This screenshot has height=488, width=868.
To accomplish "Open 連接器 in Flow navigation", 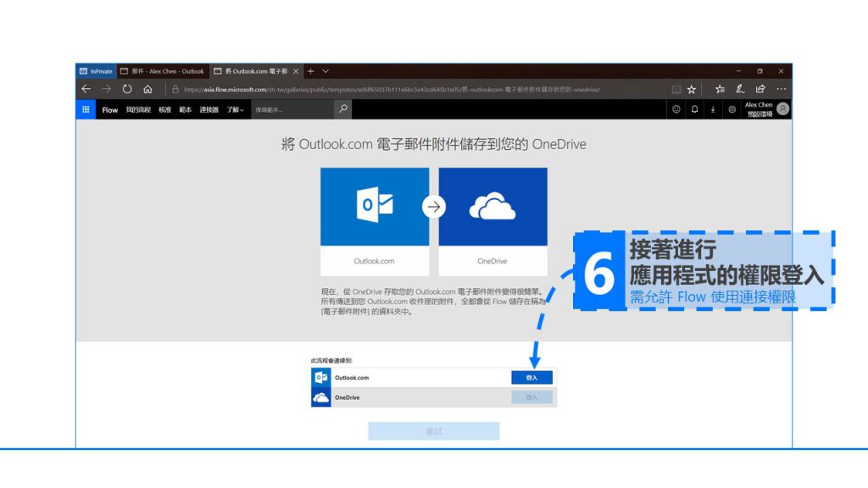I will pos(209,109).
